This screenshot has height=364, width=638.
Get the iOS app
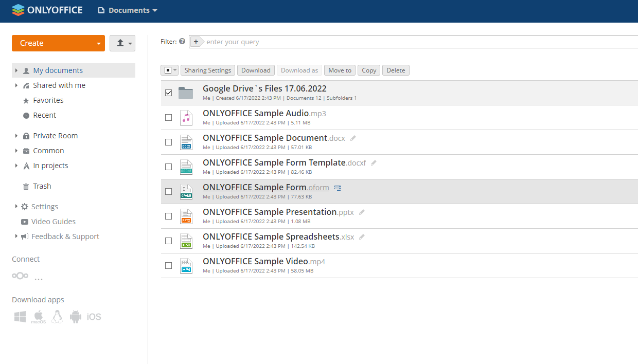[95, 316]
